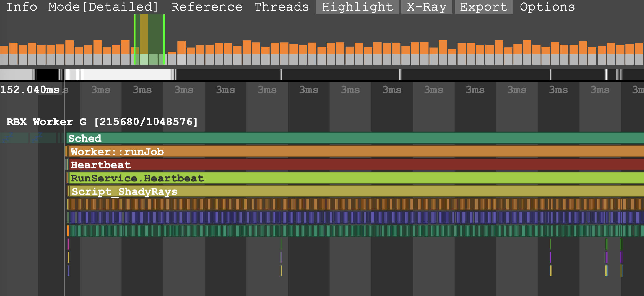The image size is (644, 296).
Task: Select the RunService.Heartbeat bar
Action: coord(332,178)
